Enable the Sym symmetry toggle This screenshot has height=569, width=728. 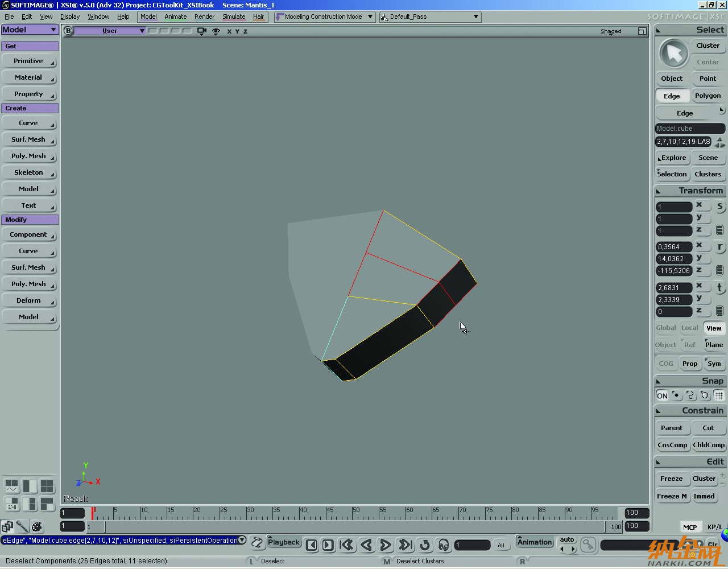point(714,364)
